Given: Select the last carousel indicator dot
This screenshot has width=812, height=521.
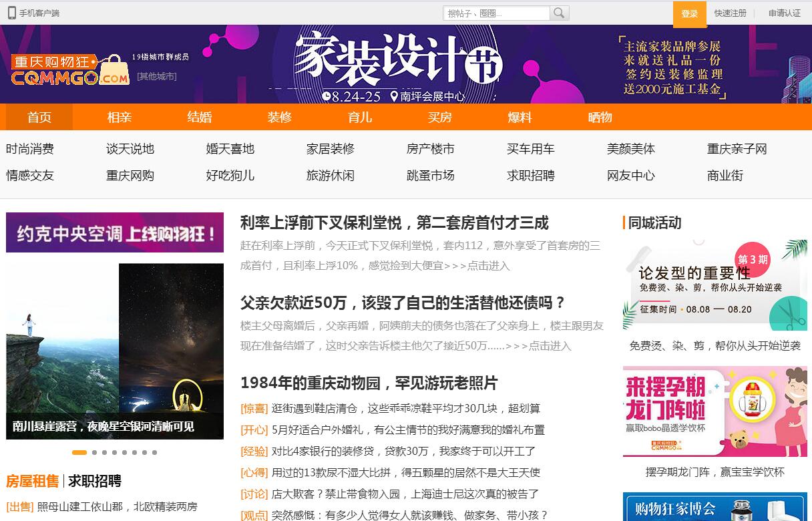Looking at the screenshot, I should tap(154, 452).
